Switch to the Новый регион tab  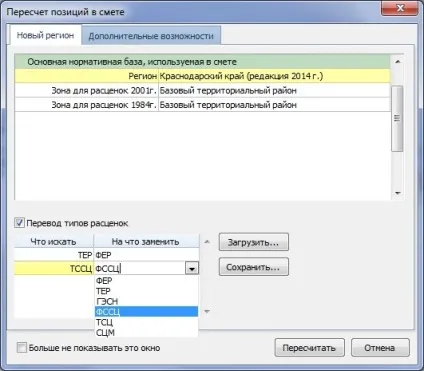[x=45, y=35]
